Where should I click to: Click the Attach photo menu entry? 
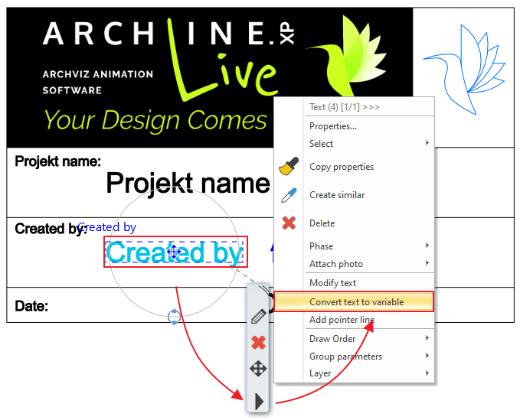tap(335, 264)
